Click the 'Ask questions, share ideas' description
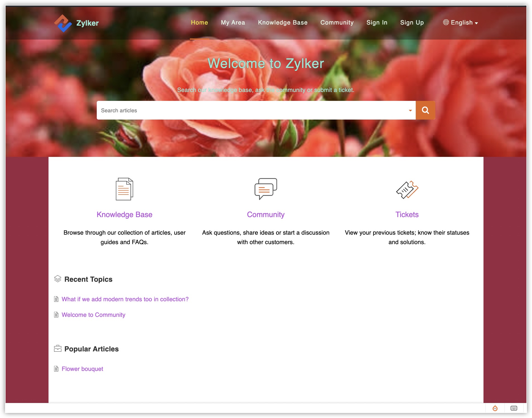 266,237
